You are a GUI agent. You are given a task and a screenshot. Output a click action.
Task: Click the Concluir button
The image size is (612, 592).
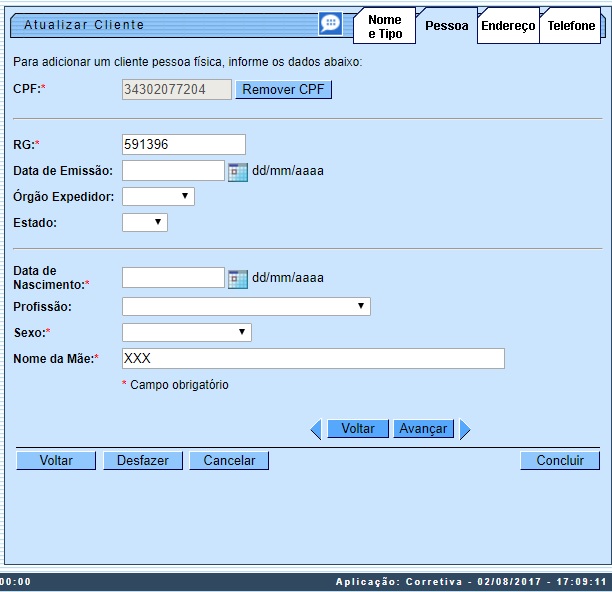560,461
